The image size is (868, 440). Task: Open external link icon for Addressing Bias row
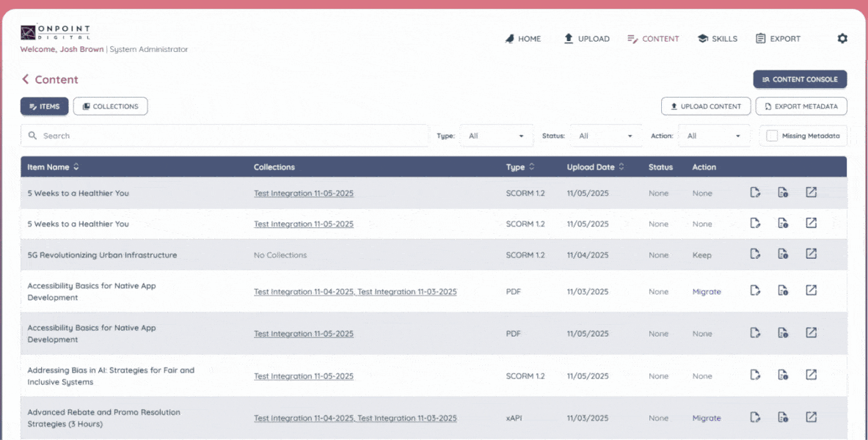click(x=811, y=375)
